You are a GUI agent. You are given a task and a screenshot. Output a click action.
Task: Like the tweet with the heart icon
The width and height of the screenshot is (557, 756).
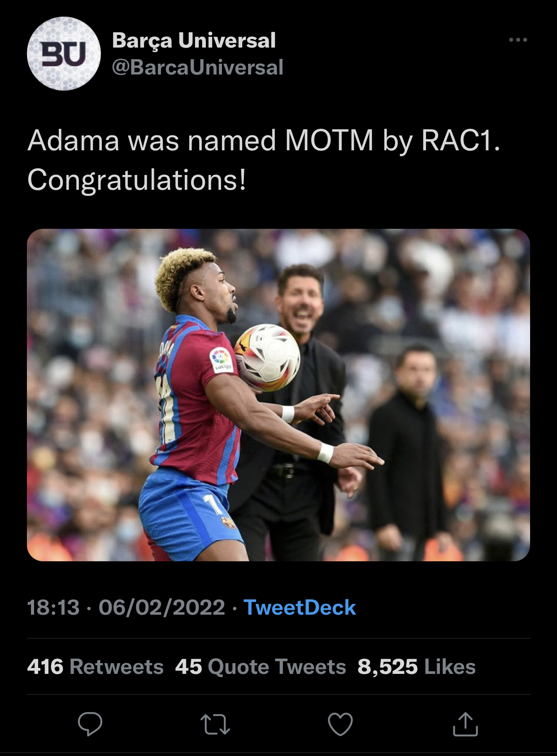340,724
